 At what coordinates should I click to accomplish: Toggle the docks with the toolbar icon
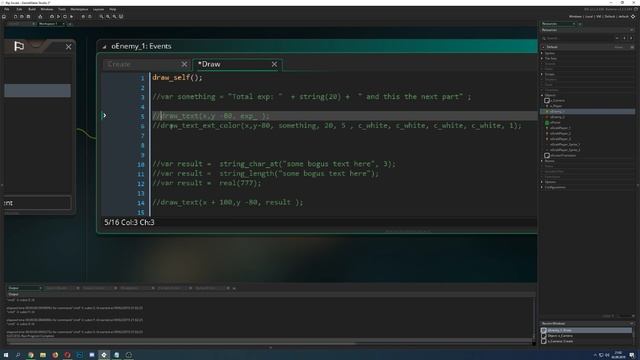pyautogui.click(x=121, y=17)
